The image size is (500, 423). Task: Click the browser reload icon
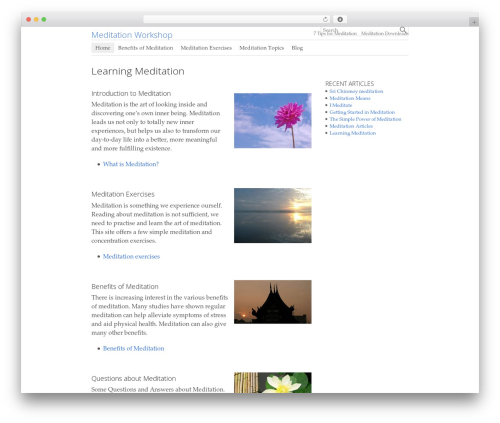[x=325, y=19]
